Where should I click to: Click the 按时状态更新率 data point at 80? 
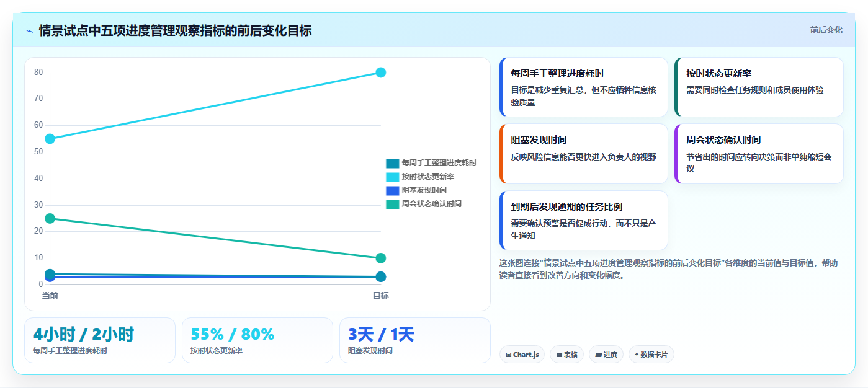[x=381, y=73]
